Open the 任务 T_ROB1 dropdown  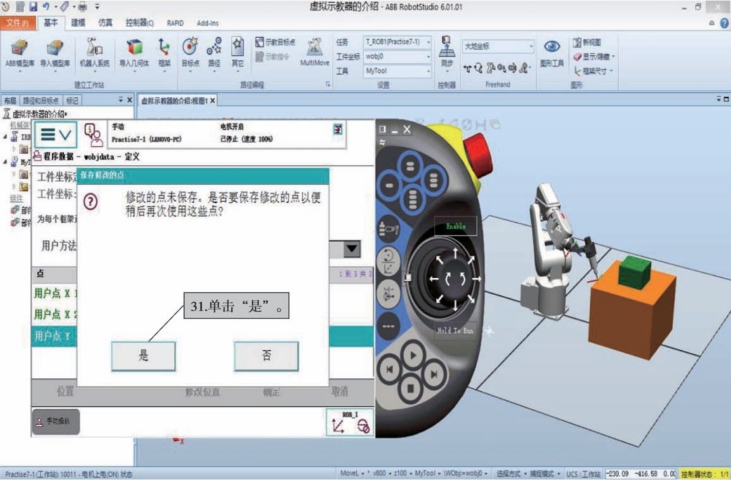pyautogui.click(x=397, y=42)
